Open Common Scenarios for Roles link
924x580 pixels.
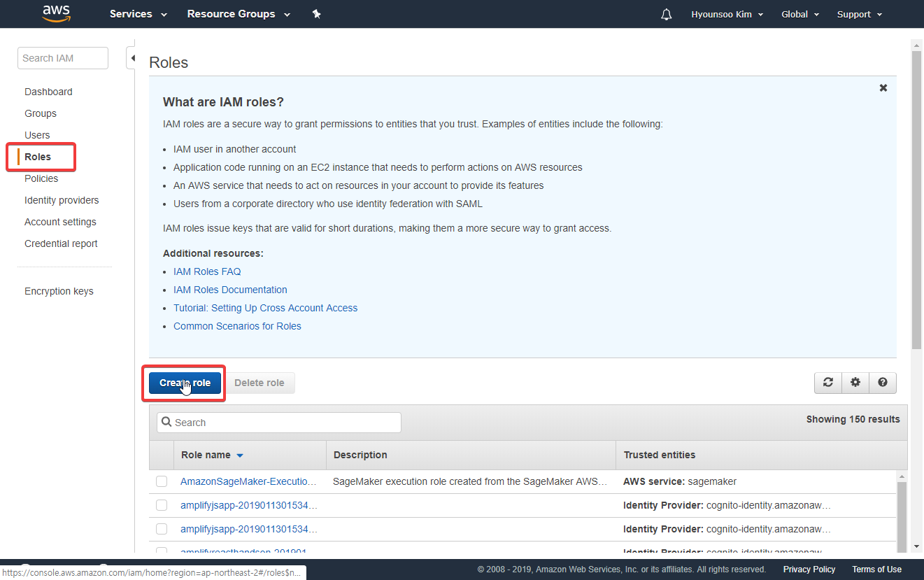(237, 326)
